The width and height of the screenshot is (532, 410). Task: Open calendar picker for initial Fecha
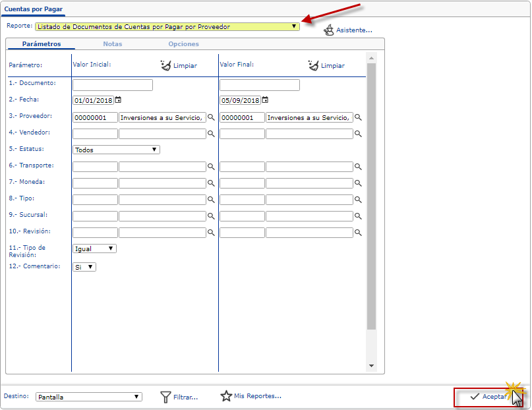click(x=118, y=100)
